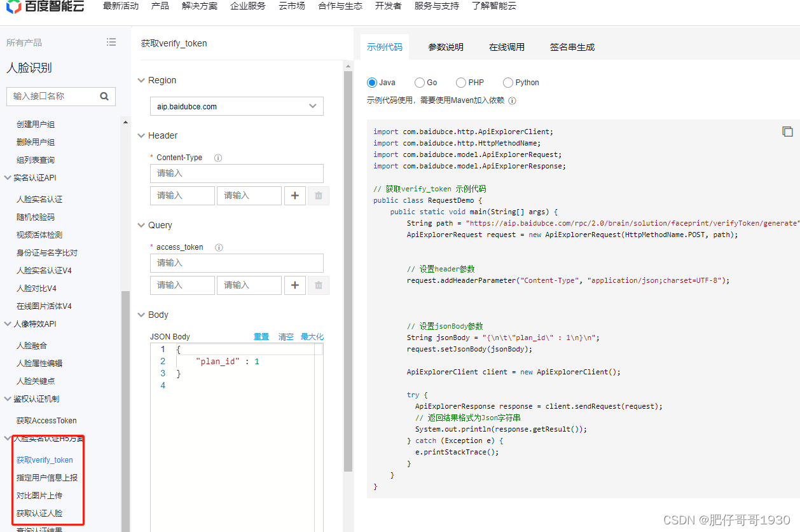The width and height of the screenshot is (800, 532).
Task: Switch to 签名串生成 tab
Action: tap(572, 47)
